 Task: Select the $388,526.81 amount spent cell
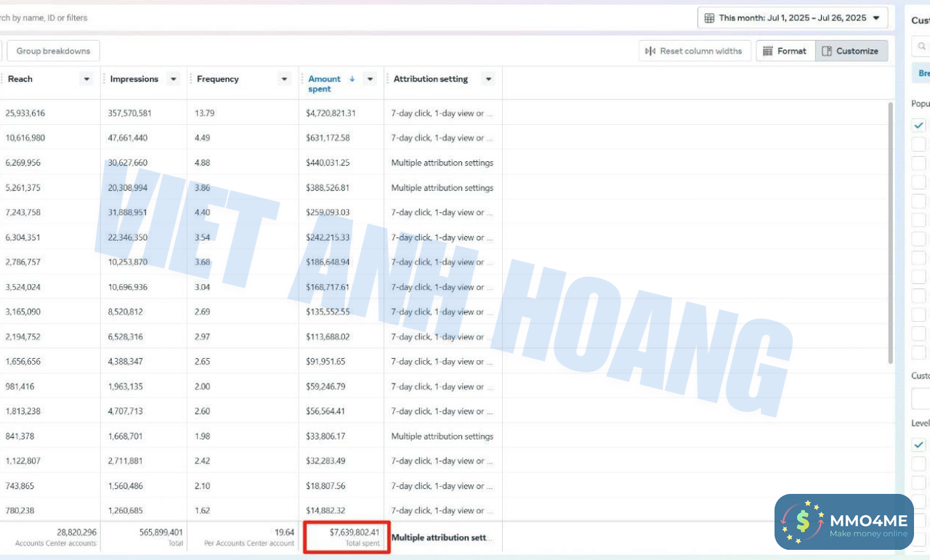[x=328, y=187]
